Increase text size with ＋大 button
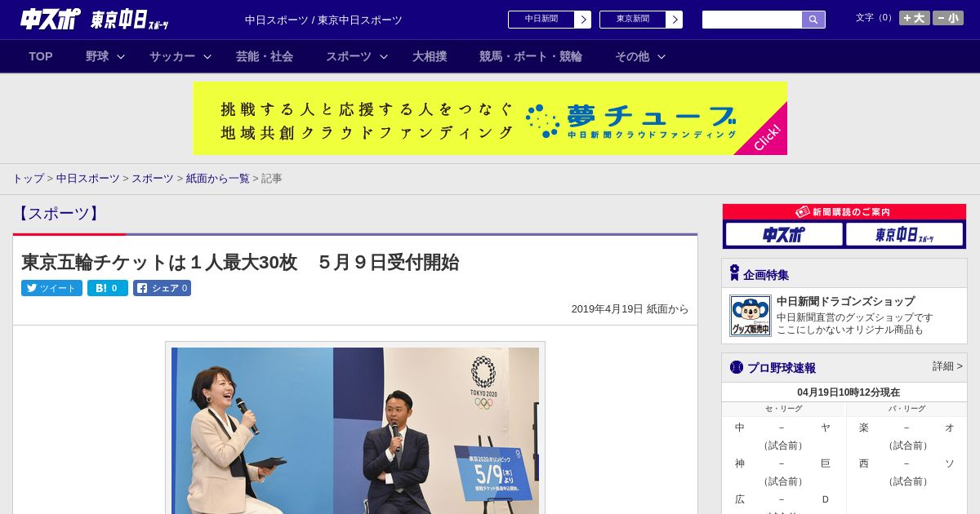Viewport: 980px width, 514px height. click(915, 18)
